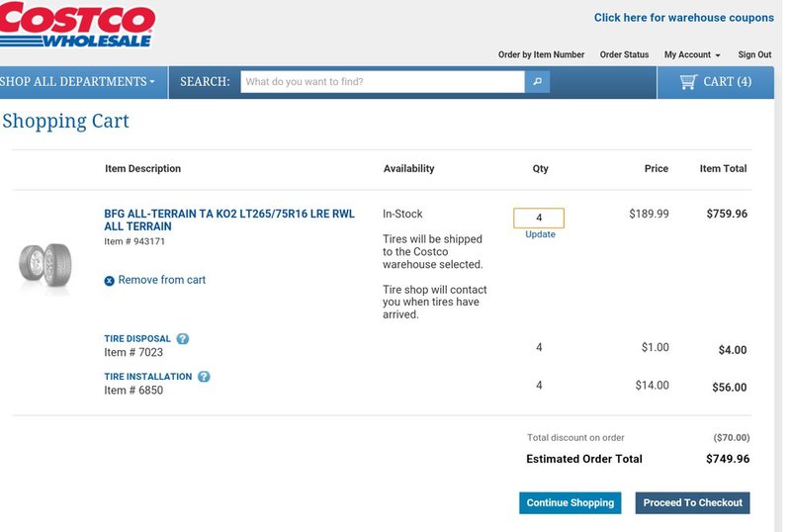Click the Costco Wholesale logo

click(x=76, y=24)
